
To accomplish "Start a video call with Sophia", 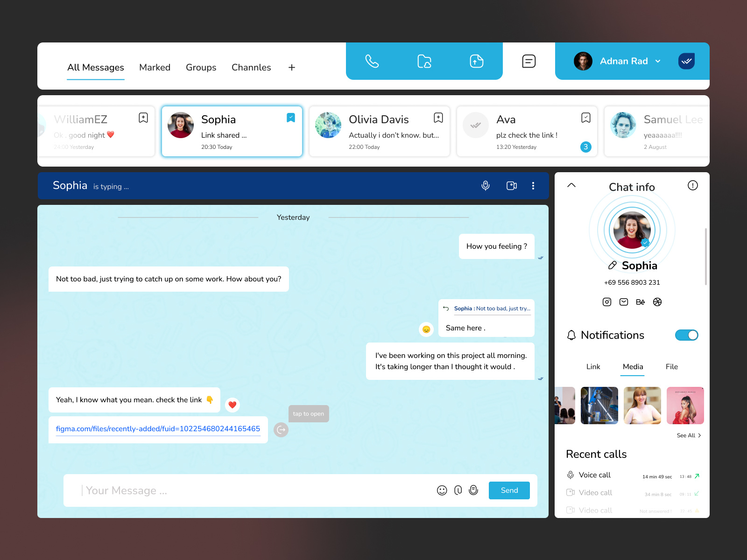I will click(511, 185).
